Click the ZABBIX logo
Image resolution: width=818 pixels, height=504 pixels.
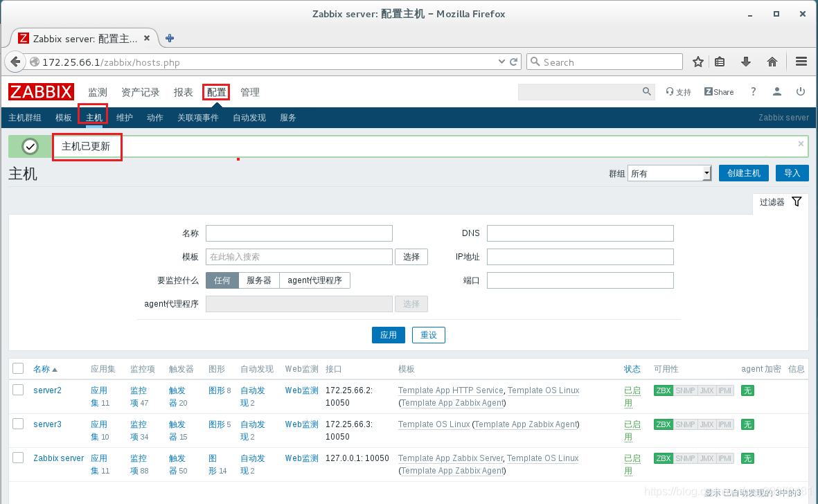(42, 92)
